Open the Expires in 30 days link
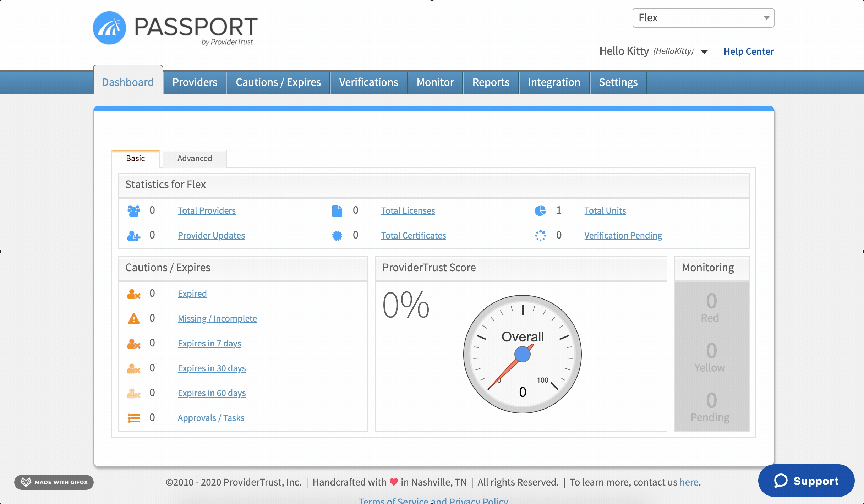This screenshot has height=504, width=864. pos(212,368)
